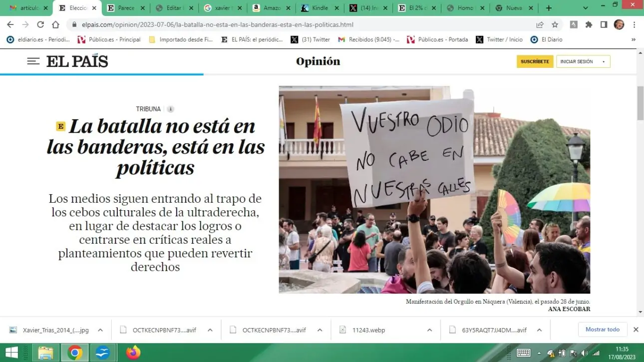Open the Público.es - Principal bookmark
The width and height of the screenshot is (644, 362).
click(109, 39)
